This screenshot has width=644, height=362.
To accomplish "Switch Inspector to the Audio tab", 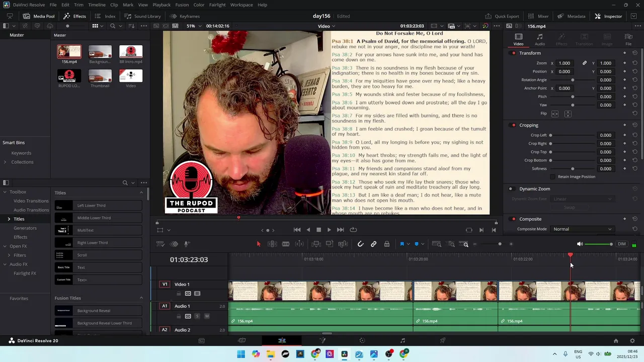I will point(539,39).
